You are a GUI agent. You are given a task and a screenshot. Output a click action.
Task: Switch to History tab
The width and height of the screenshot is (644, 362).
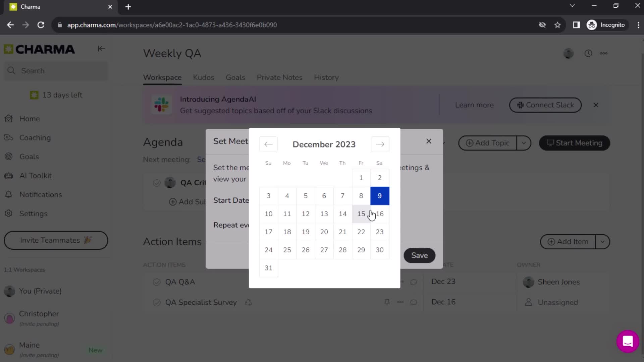coord(326,77)
